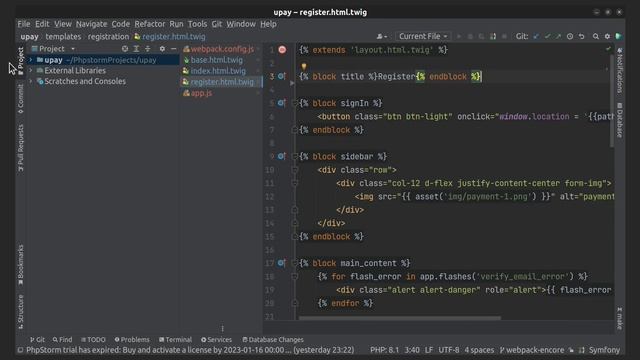This screenshot has width=640, height=360.
Task: Click the gutter override icon on line 9
Action: pyautogui.click(x=282, y=156)
